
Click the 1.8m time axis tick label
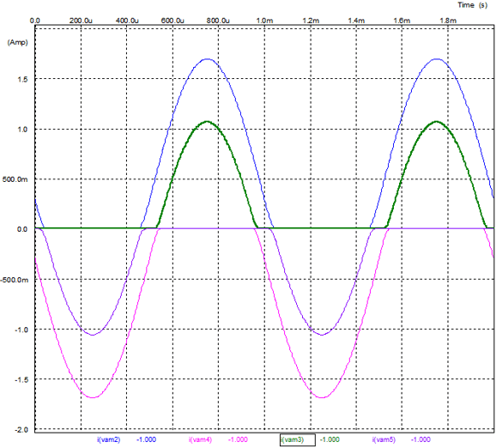coord(448,21)
